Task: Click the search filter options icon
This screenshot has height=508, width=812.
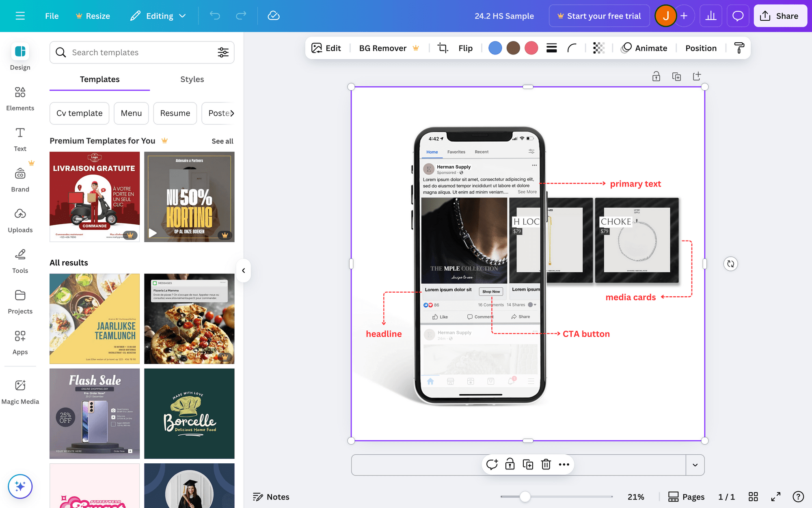Action: coord(223,52)
